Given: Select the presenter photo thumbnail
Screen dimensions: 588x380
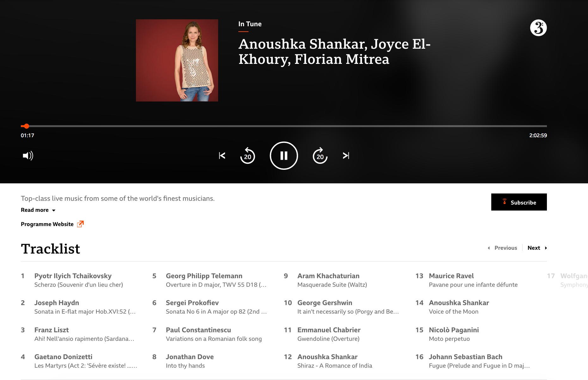Looking at the screenshot, I should [x=177, y=60].
